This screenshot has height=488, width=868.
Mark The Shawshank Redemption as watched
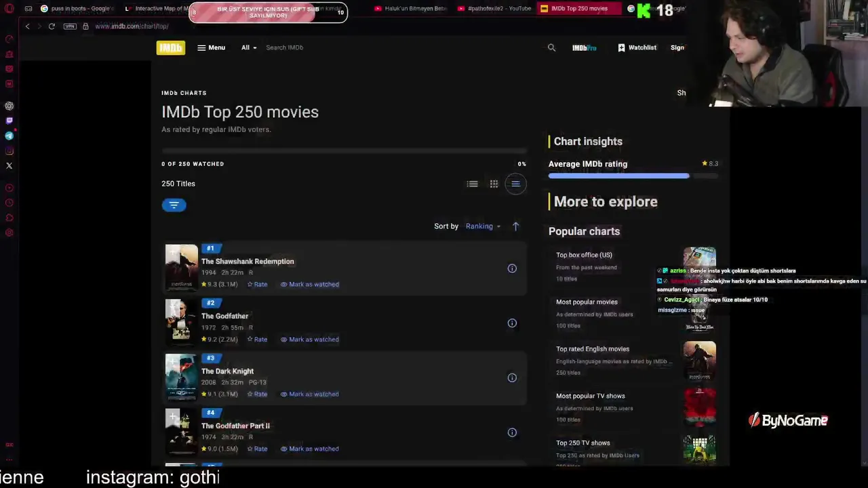(x=310, y=285)
